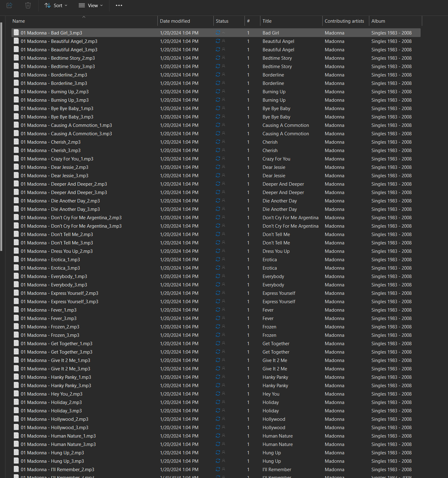Click the mp3 file icon of Bad Girl_3.mp3
The width and height of the screenshot is (448, 478).
(x=16, y=33)
